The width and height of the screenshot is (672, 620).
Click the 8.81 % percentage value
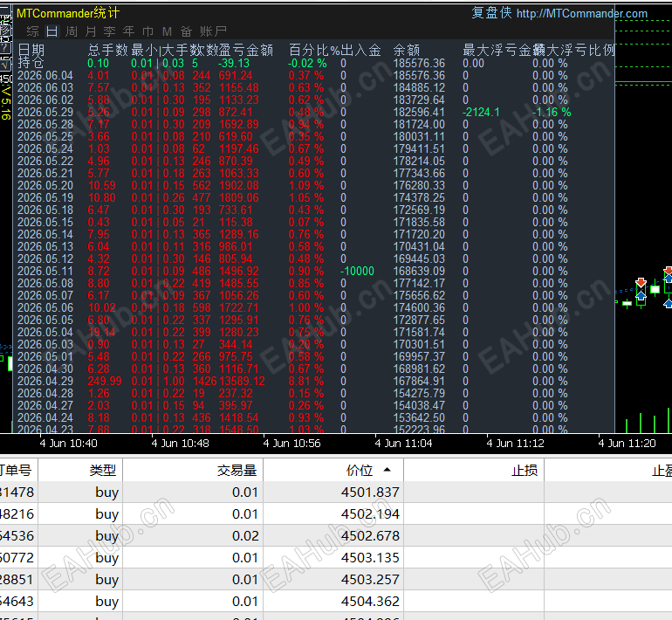[x=306, y=381]
